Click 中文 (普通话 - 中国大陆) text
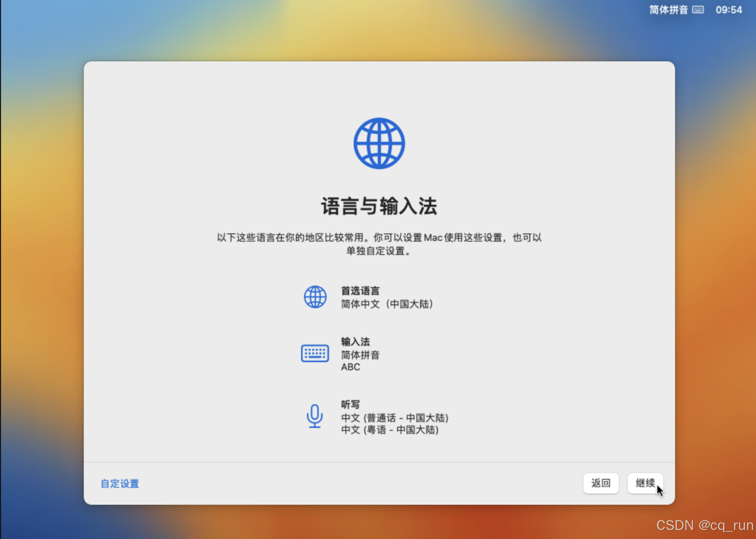Image resolution: width=756 pixels, height=539 pixels. pyautogui.click(x=395, y=418)
